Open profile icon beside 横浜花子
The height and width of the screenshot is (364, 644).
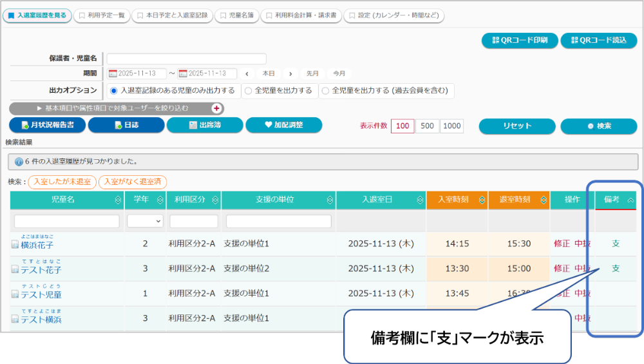pos(15,245)
